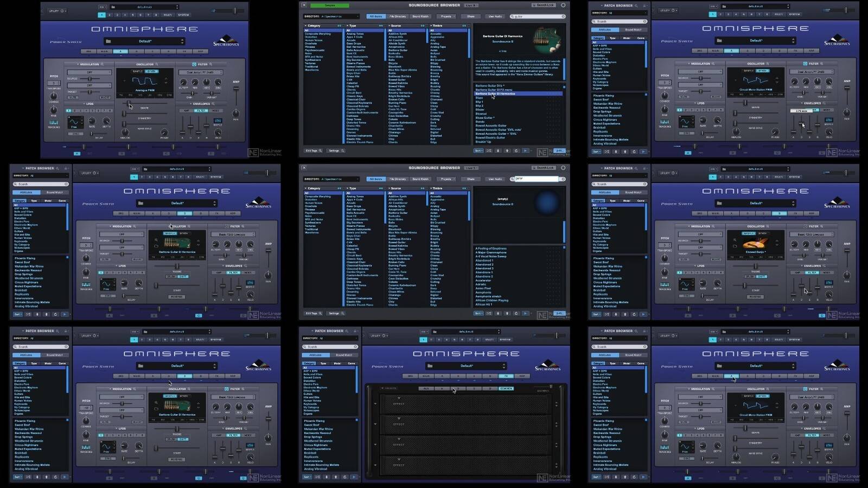Select the Common tab in the FX rack
868x488 pixels.
(506, 389)
